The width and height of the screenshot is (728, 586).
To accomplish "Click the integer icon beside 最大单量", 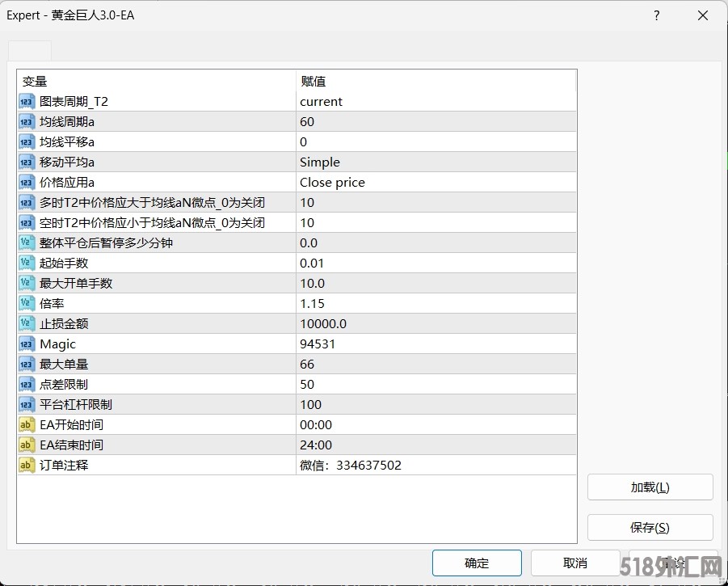I will point(27,364).
